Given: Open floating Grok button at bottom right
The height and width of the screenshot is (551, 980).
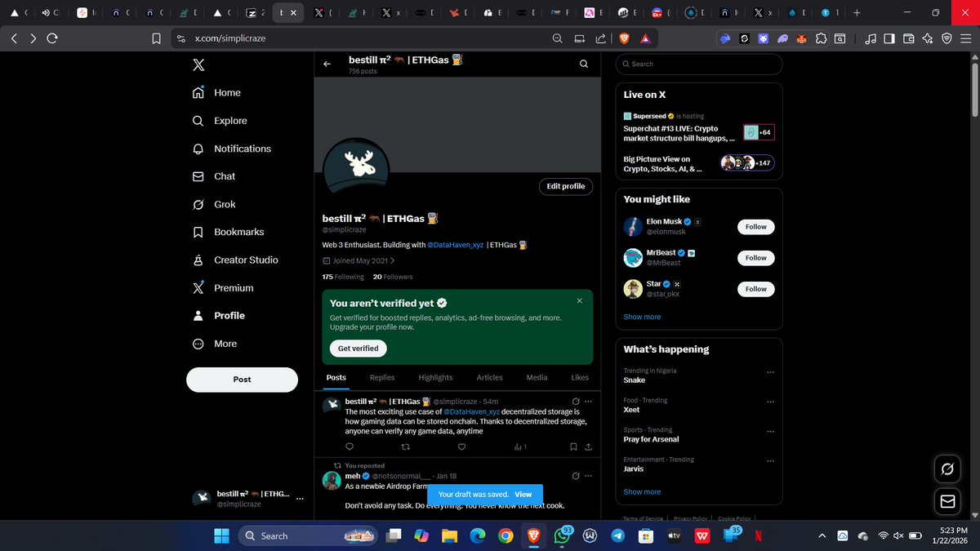Looking at the screenshot, I should pyautogui.click(x=948, y=469).
